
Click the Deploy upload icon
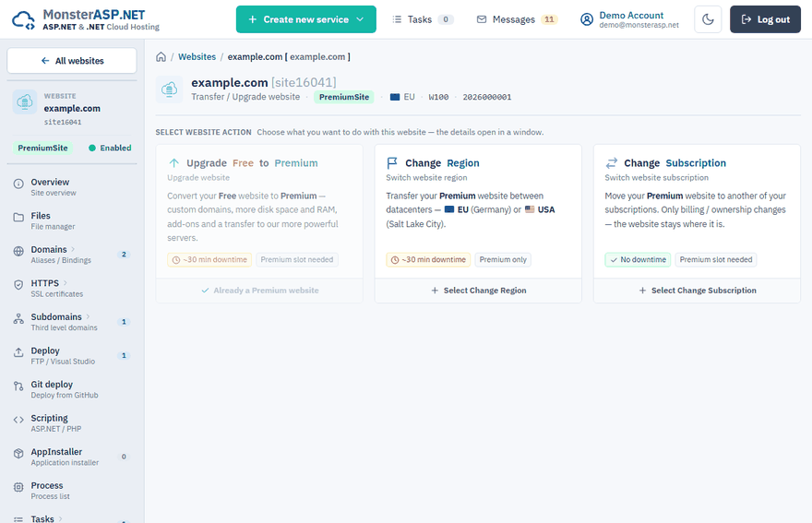coord(18,352)
